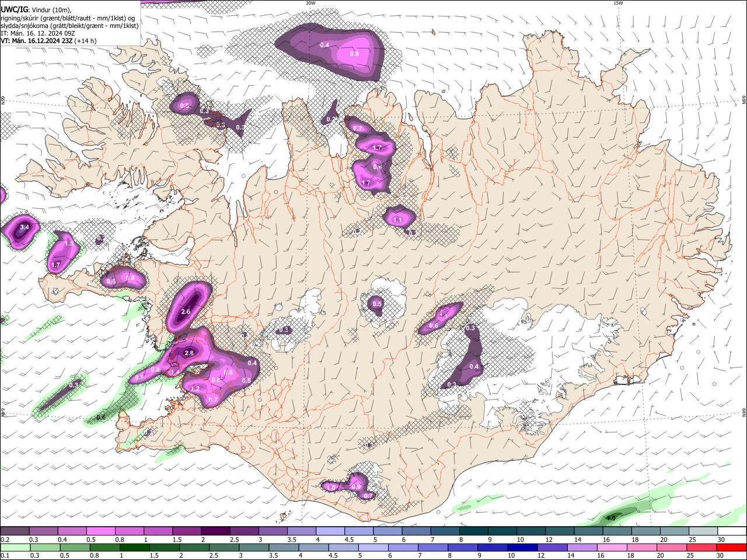The width and height of the screenshot is (747, 560).
Task: Select the pale grey upper swatch starting at 25
Action: (704, 531)
